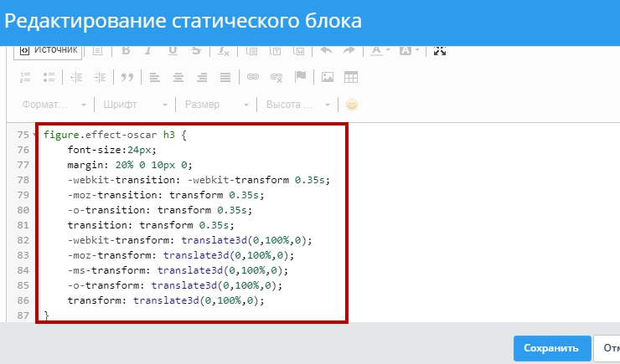Expand the Размер size dropdown
This screenshot has height=364, width=620.
[216, 105]
